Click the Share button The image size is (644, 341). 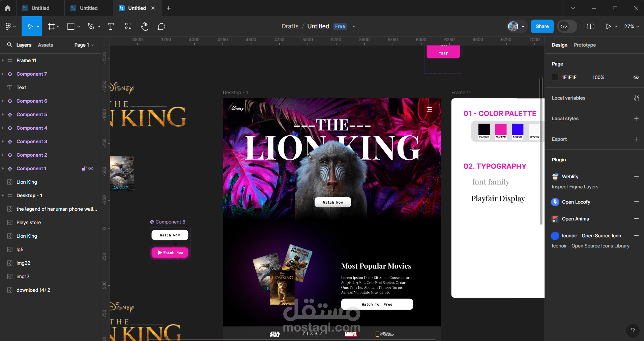point(542,26)
